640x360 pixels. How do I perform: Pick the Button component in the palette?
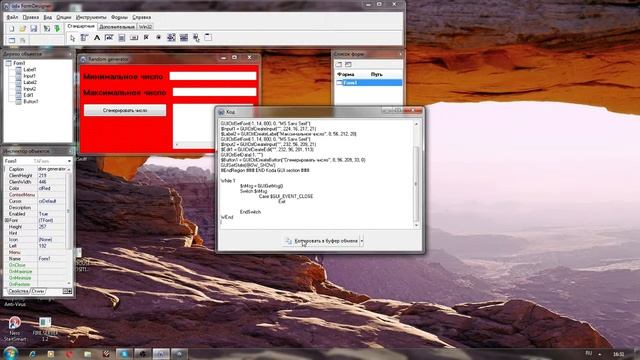[134, 38]
